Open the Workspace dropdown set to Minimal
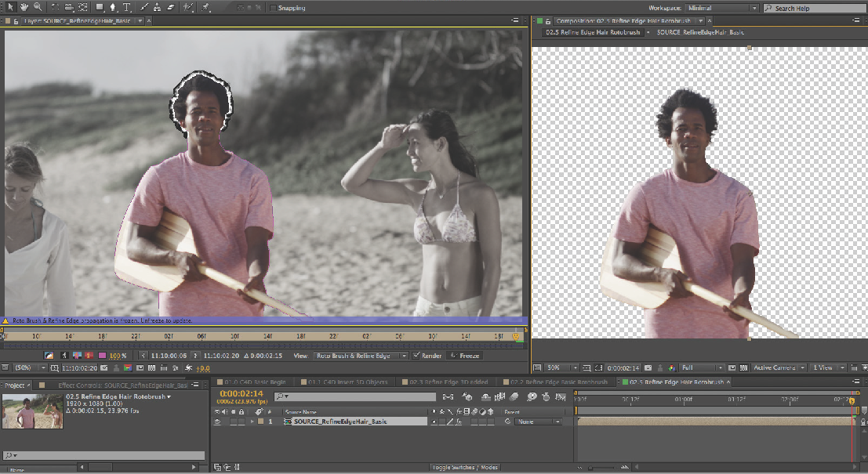868x474 pixels. point(722,8)
